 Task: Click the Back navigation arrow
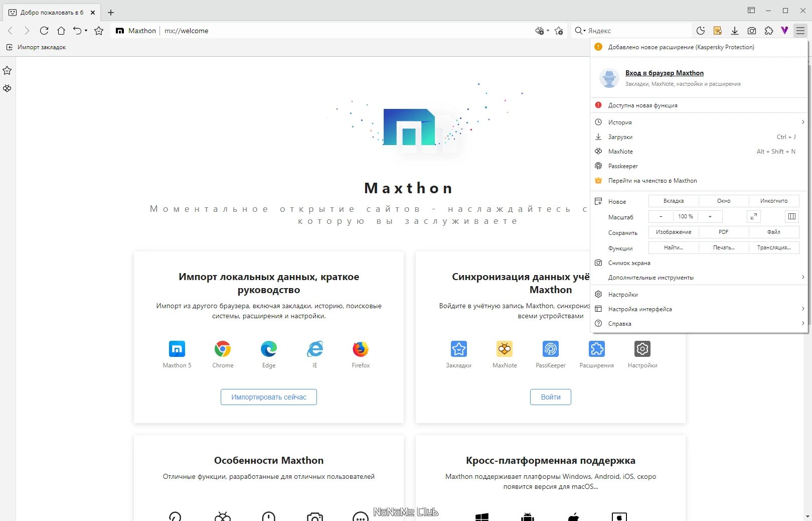click(11, 31)
